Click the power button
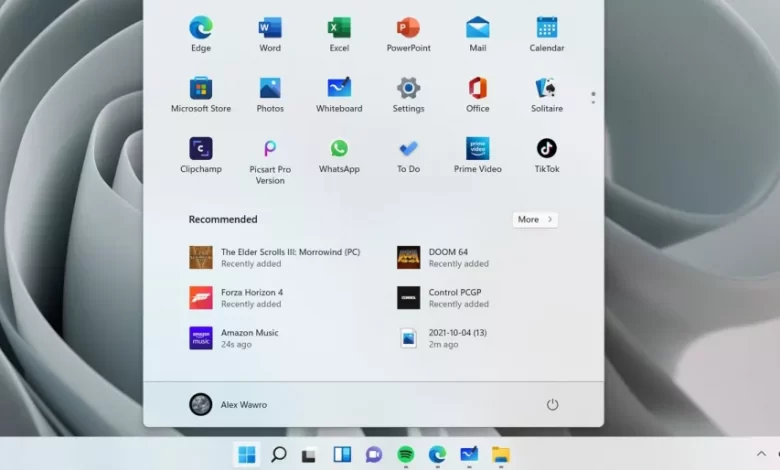 (552, 404)
